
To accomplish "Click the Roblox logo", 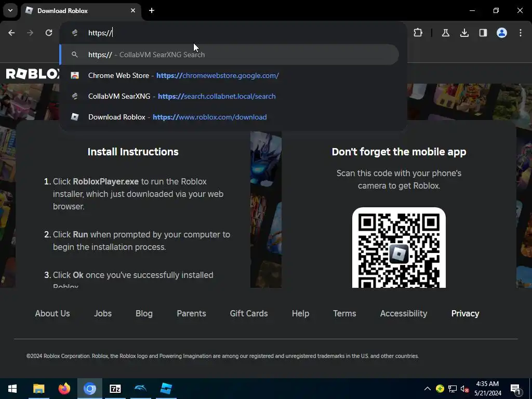I will 33,74.
